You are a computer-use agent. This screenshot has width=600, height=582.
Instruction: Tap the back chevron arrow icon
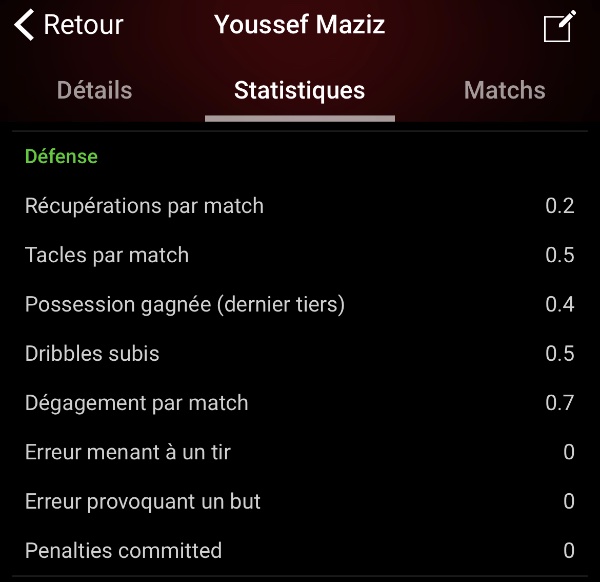coord(24,25)
